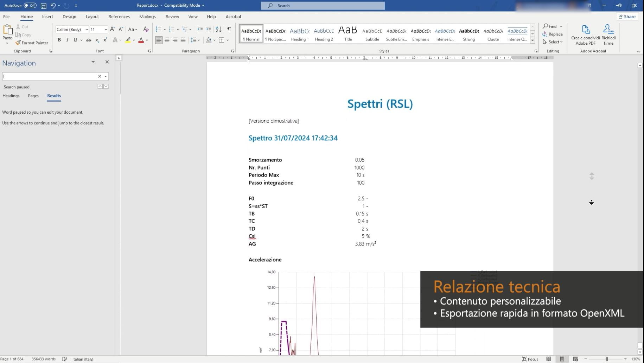Switch to the Headings navigation tab
Image resolution: width=644 pixels, height=363 pixels.
(11, 96)
